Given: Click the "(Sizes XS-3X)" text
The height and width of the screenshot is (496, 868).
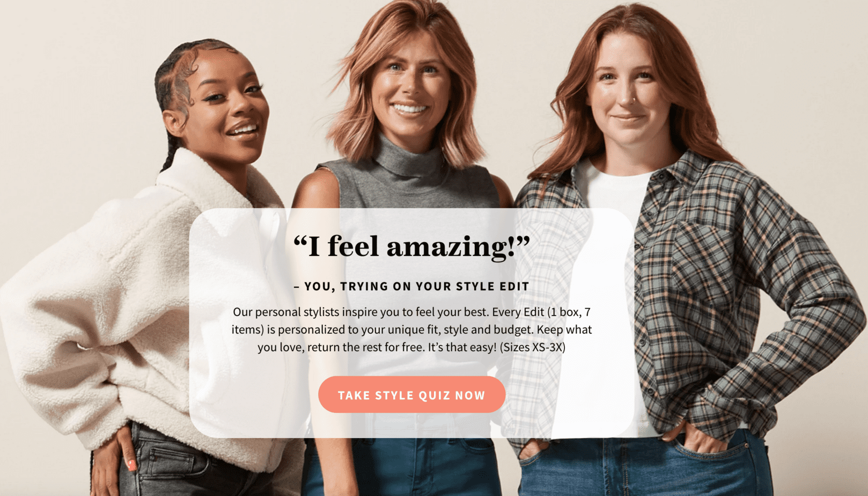Looking at the screenshot, I should click(532, 347).
